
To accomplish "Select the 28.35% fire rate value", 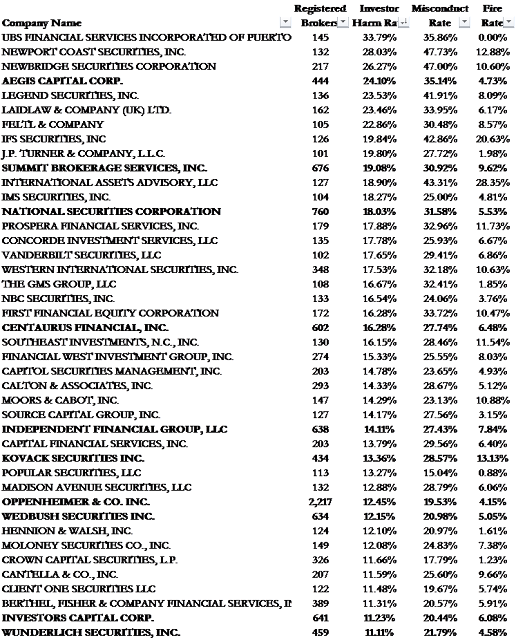I will [x=493, y=182].
